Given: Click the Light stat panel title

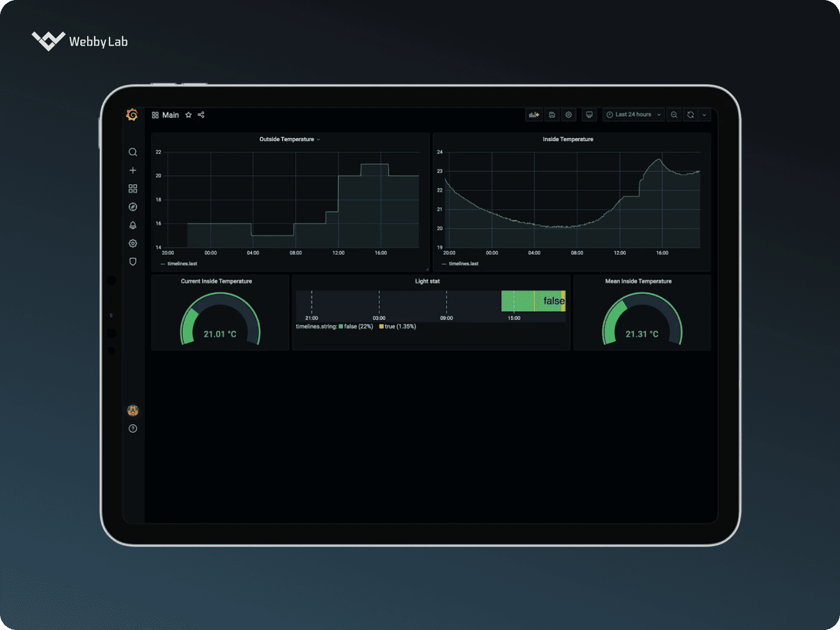Looking at the screenshot, I should [x=427, y=281].
